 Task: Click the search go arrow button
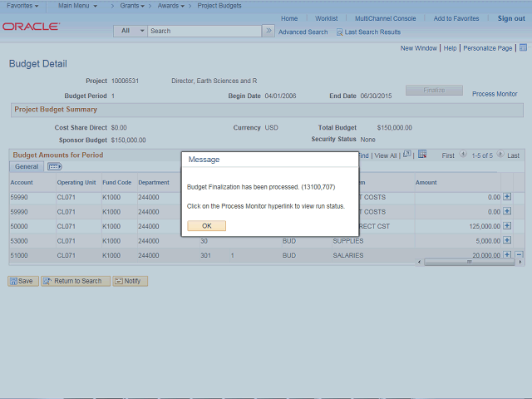coord(268,31)
